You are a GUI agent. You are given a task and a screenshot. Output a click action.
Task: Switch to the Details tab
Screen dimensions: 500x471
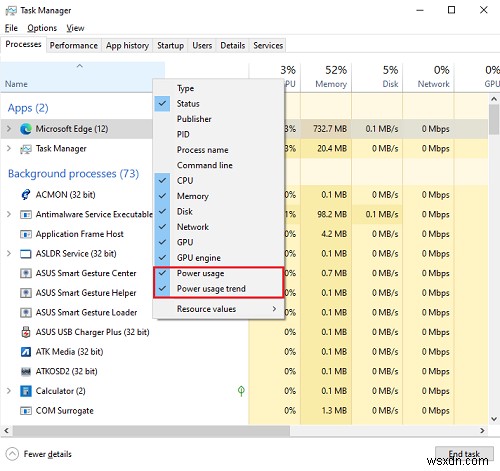[232, 45]
